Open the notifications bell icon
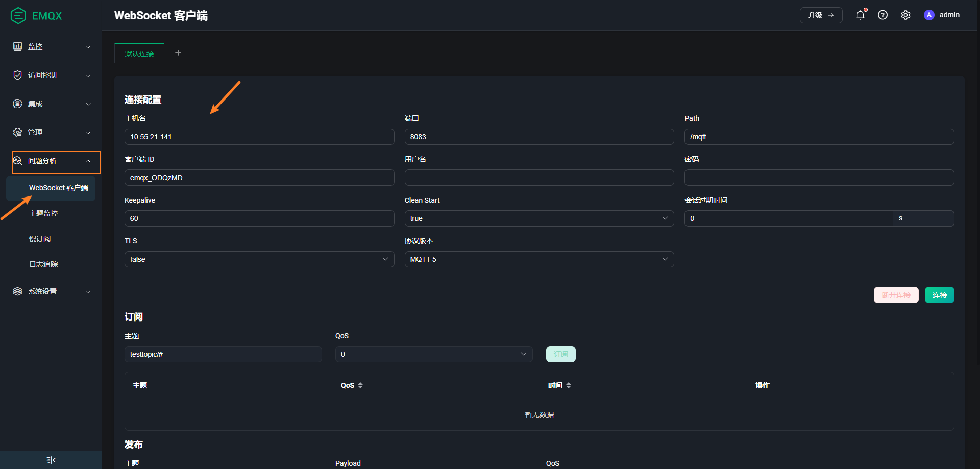The image size is (980, 469). (x=860, y=15)
